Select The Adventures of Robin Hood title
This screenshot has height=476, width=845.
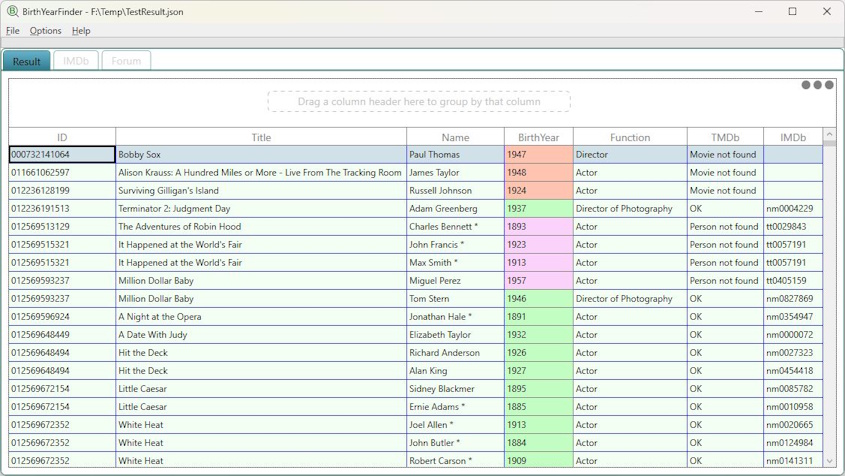261,226
